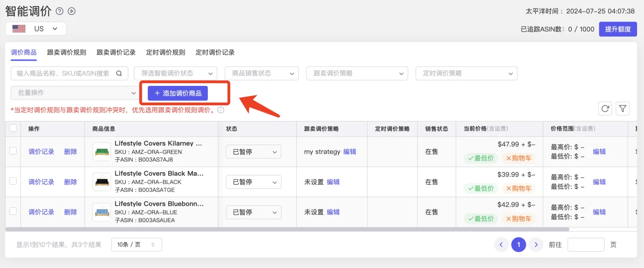The height and width of the screenshot is (268, 644).
Task: Open the 定时调价策略 filter dropdown
Action: pos(466,73)
